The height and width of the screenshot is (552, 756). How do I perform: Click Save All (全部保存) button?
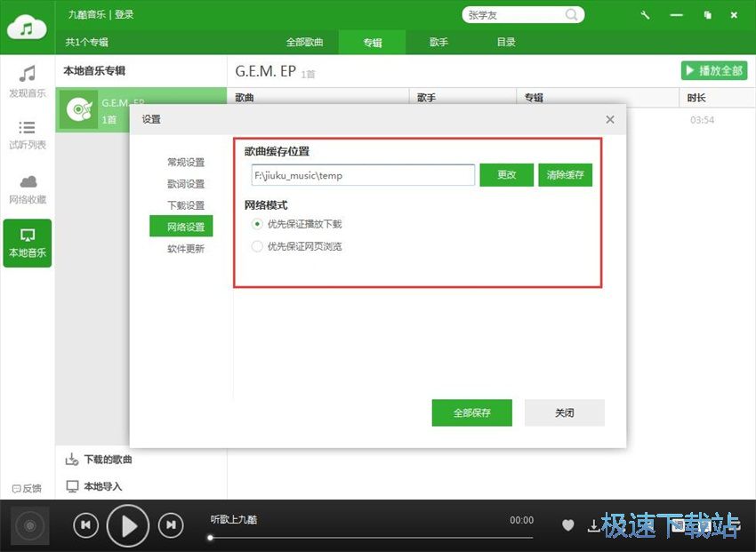[x=472, y=412]
